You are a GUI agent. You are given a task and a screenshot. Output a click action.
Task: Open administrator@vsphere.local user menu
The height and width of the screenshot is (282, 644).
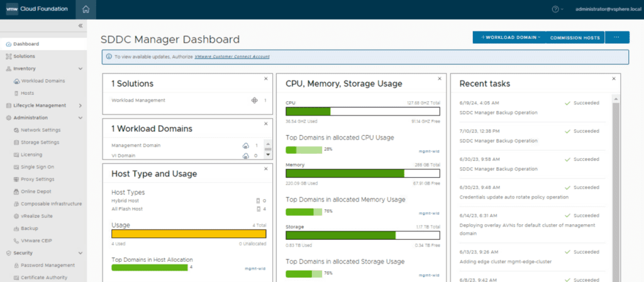coord(607,9)
